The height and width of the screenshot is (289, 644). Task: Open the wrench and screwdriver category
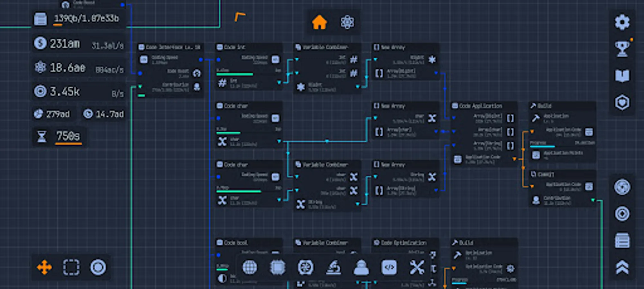[x=417, y=267]
